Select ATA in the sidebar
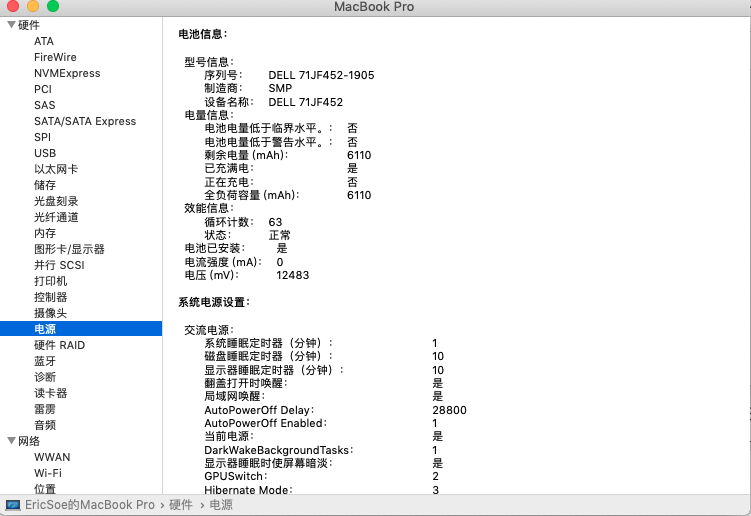The height and width of the screenshot is (516, 751). point(44,41)
